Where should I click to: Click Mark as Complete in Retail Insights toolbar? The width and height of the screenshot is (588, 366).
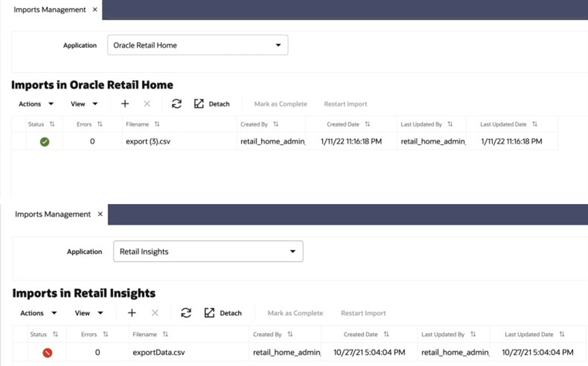pyautogui.click(x=295, y=313)
